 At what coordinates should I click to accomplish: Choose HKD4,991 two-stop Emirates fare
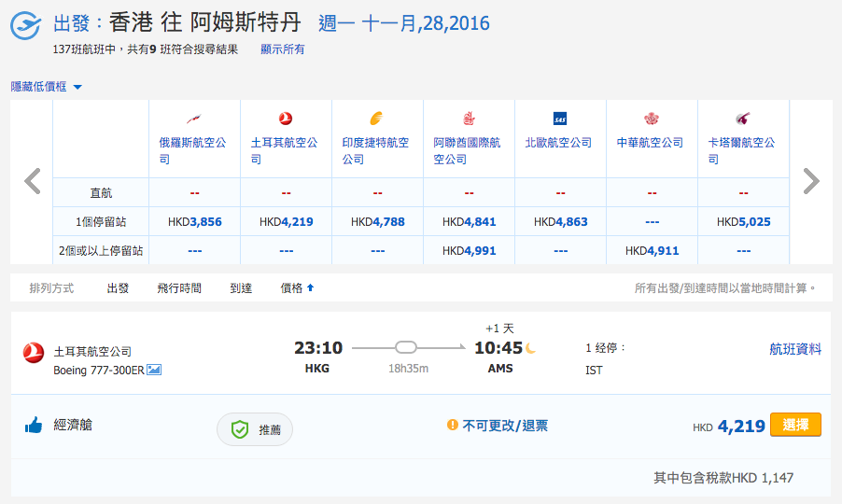(x=469, y=251)
